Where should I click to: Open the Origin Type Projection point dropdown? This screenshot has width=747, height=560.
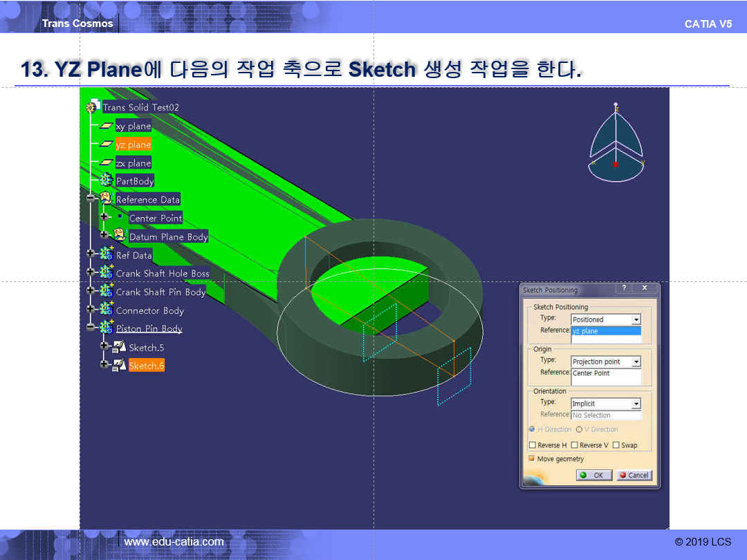click(636, 362)
